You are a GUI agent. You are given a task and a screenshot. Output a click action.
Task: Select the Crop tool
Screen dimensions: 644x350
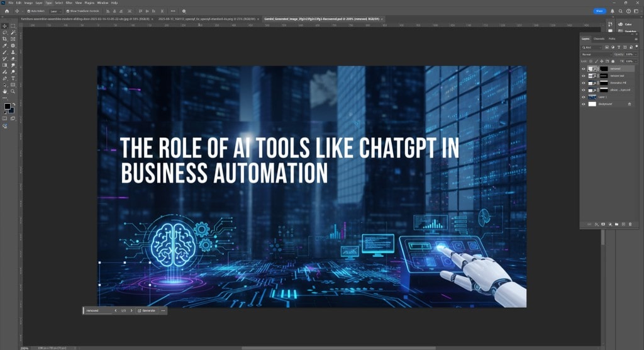click(5, 39)
